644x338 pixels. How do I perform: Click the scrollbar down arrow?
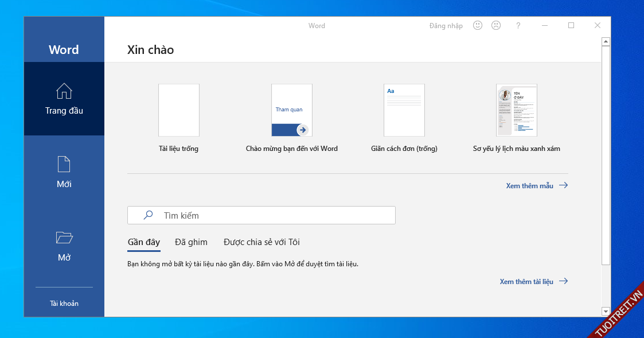[606, 311]
